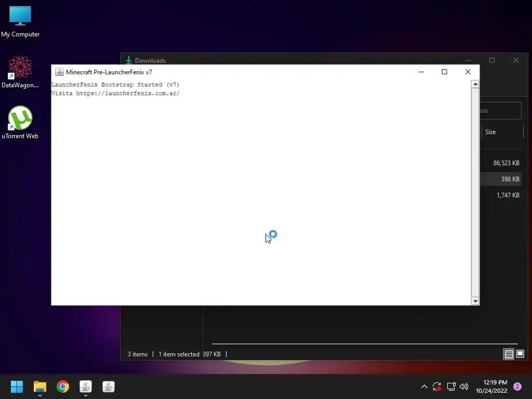Viewport: 532px width, 399px height.
Task: Click the LauncherFenix scrollbar down arrow
Action: tap(475, 301)
